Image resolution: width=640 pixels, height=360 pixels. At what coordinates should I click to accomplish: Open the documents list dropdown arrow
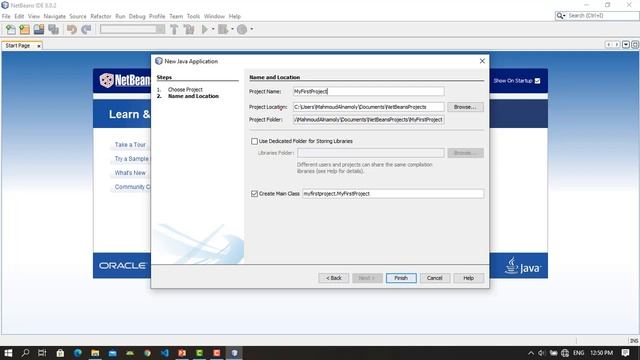point(626,44)
